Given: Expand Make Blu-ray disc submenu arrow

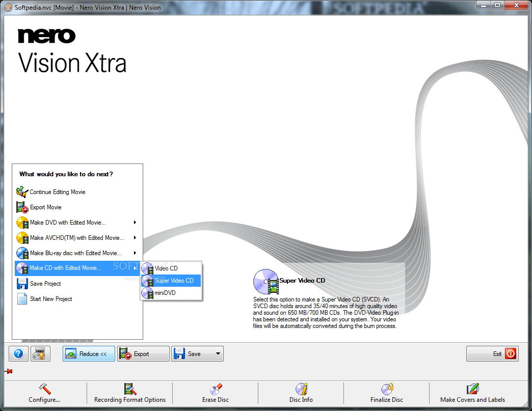Looking at the screenshot, I should (x=135, y=253).
